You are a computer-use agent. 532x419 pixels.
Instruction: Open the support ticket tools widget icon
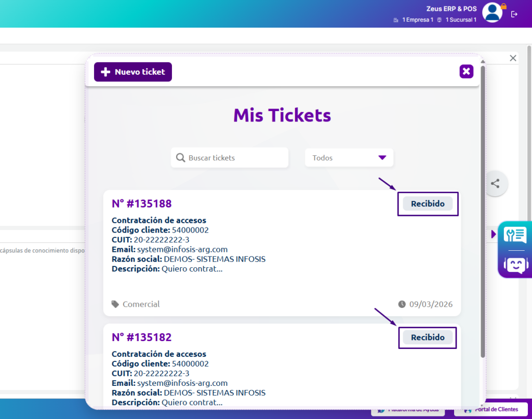(x=515, y=235)
